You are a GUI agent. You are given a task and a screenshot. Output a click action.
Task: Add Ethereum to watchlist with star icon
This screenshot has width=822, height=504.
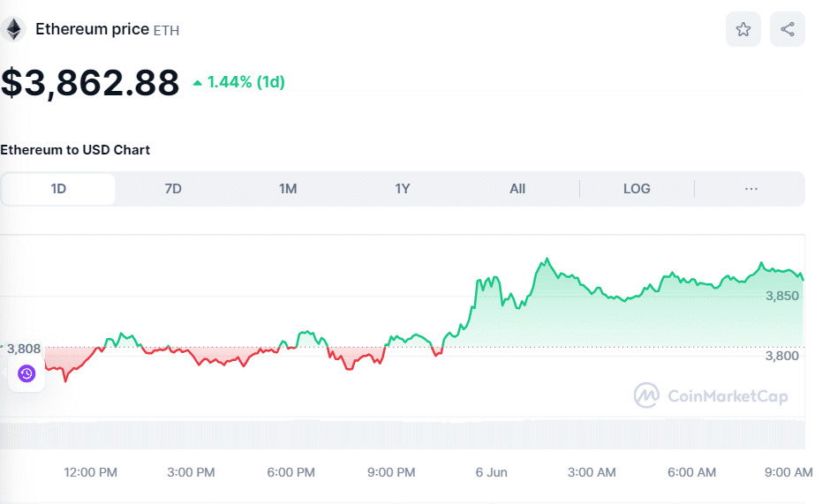point(743,29)
